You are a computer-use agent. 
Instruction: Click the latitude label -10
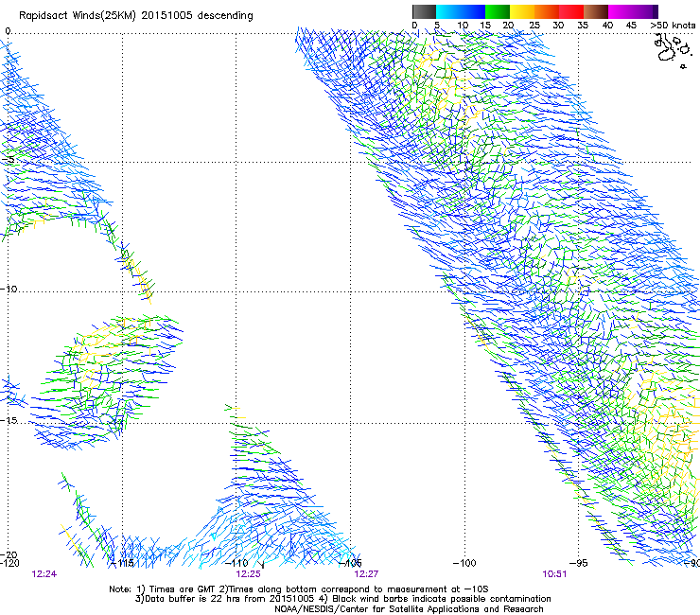click(9, 289)
